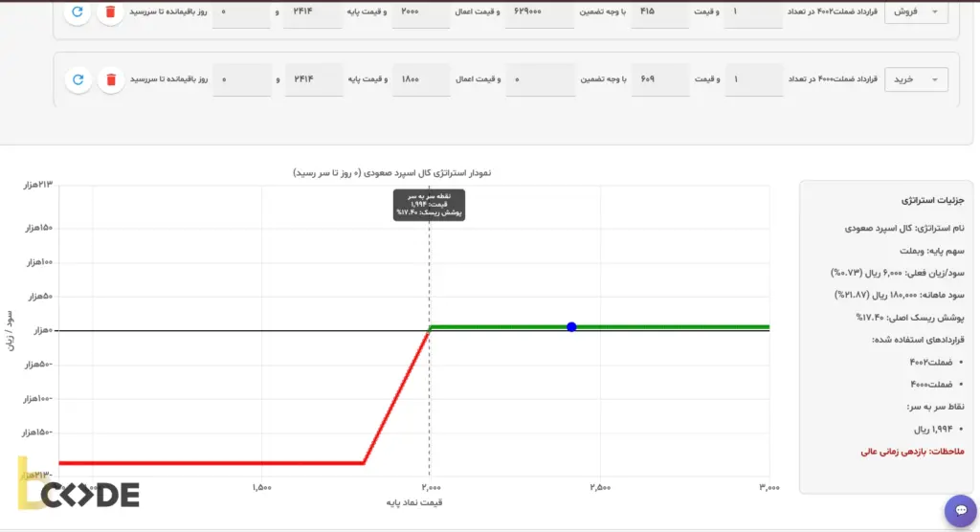This screenshot has width=980, height=532.
Task: Click quantity field in the خرید row
Action: (x=753, y=79)
